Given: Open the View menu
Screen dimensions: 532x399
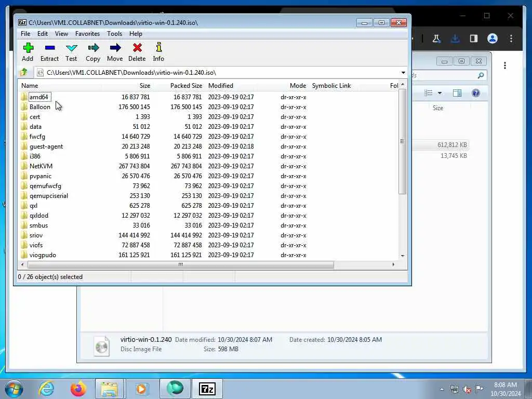Looking at the screenshot, I should click(x=61, y=34).
